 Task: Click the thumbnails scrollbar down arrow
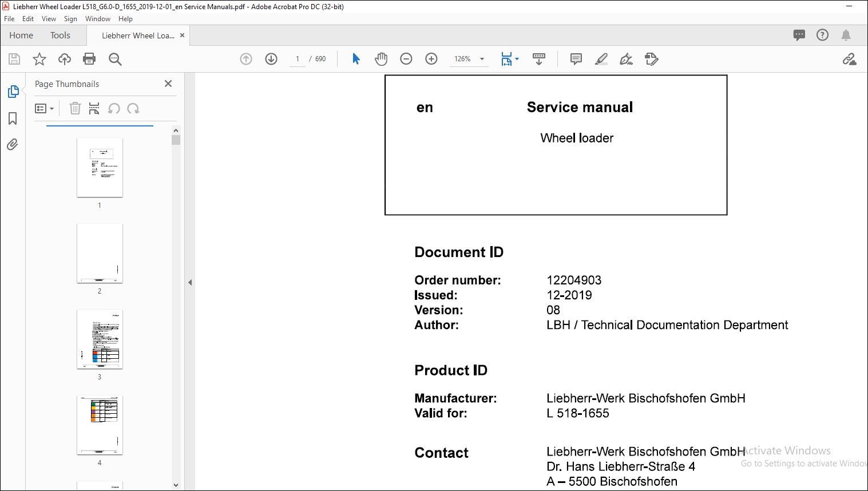tap(176, 485)
